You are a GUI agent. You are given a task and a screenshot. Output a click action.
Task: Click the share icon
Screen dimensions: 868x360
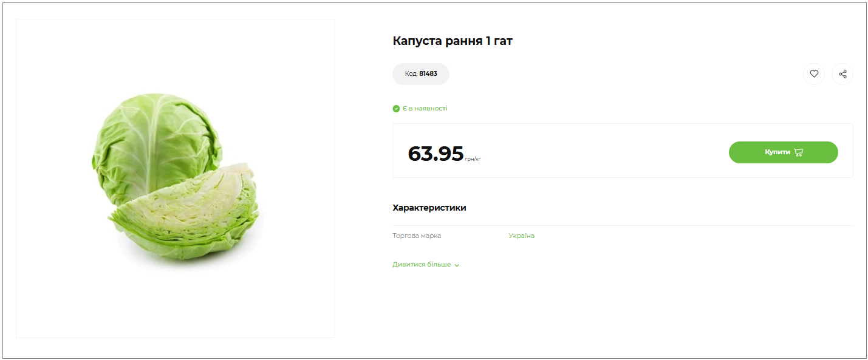pyautogui.click(x=842, y=74)
